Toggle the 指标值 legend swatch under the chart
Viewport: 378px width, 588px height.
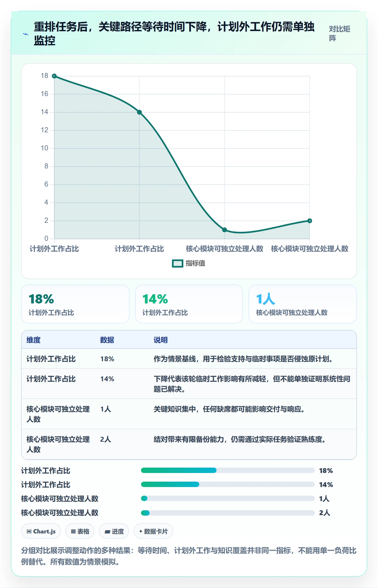(x=178, y=263)
